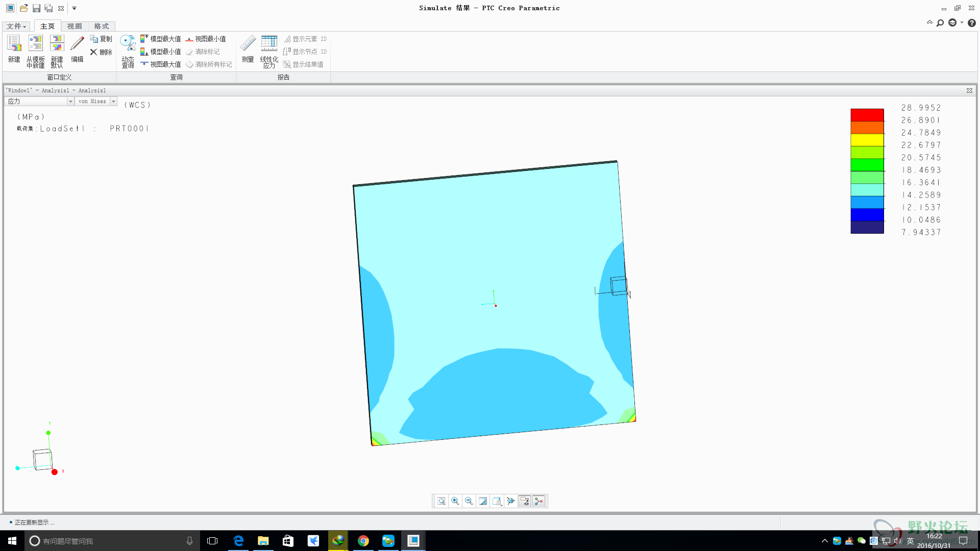
Task: Expand the 应力 quantity dropdown
Action: point(70,102)
